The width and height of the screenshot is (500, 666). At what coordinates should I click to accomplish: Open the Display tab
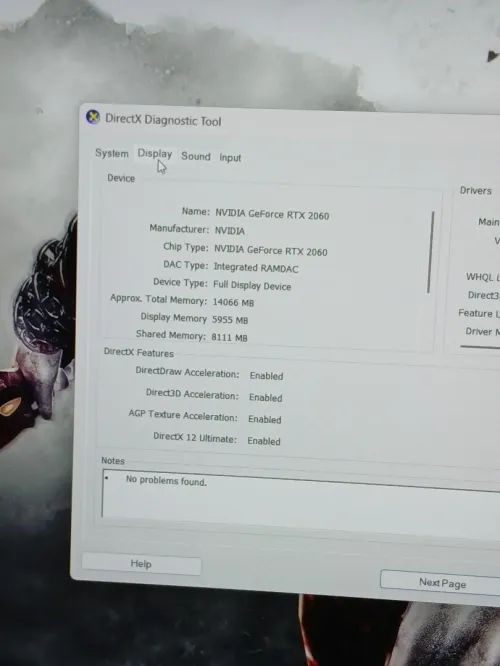pos(155,154)
